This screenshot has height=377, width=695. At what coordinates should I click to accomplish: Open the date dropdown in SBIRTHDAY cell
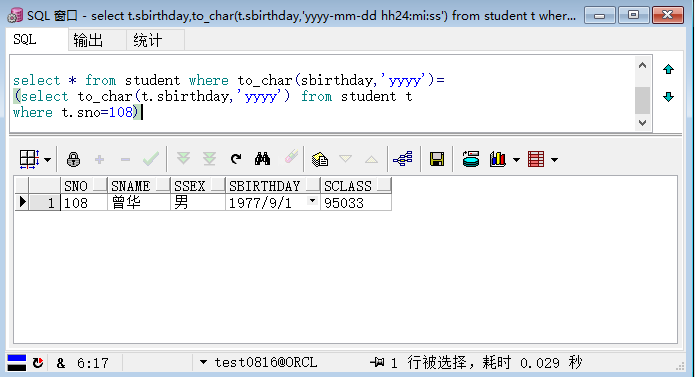coord(312,201)
